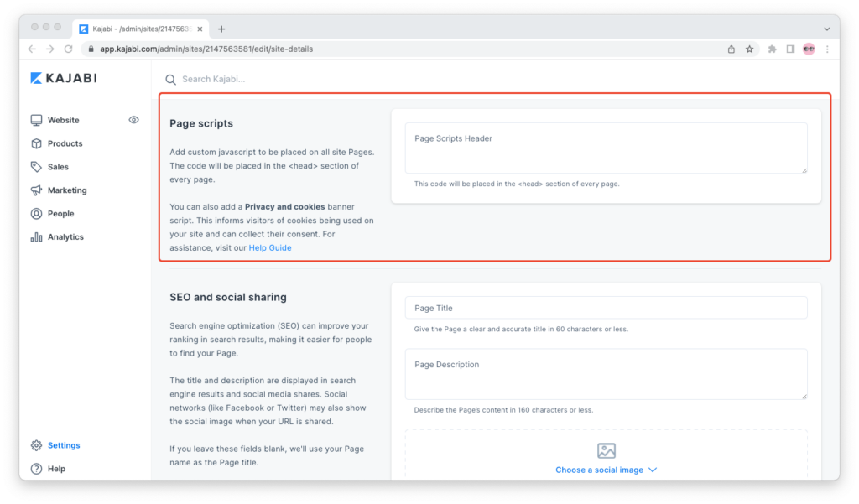Bookmark the page with the star icon
859x504 pixels.
749,49
